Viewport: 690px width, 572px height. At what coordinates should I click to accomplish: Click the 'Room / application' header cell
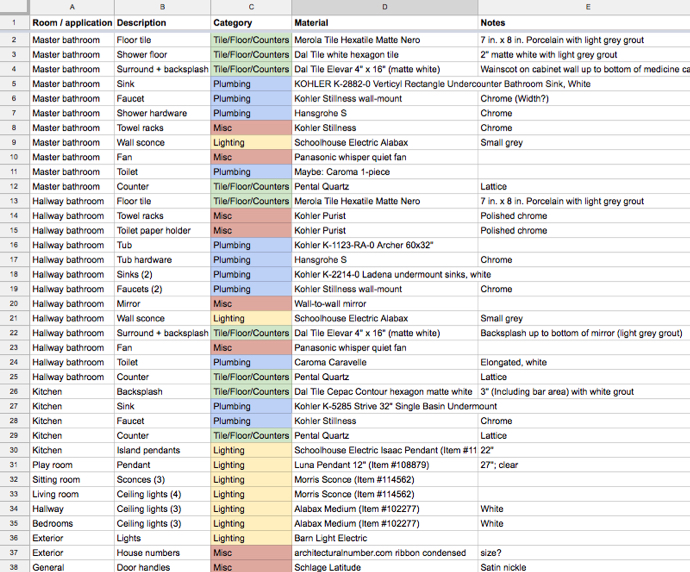point(72,22)
